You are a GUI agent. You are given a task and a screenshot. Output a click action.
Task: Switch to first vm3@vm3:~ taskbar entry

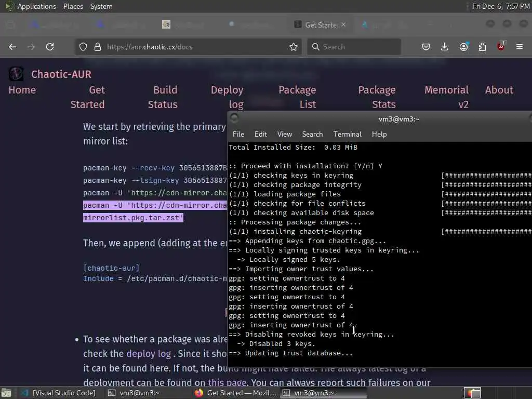pyautogui.click(x=134, y=393)
